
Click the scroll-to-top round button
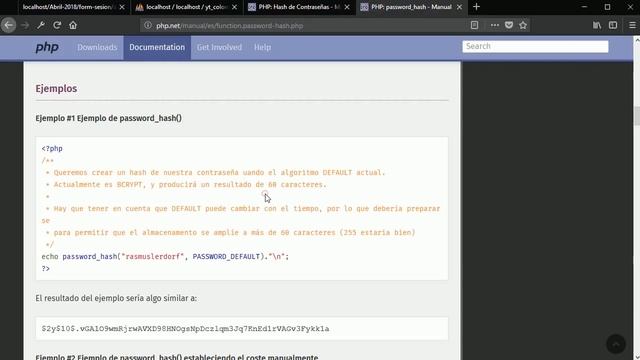(x=616, y=344)
